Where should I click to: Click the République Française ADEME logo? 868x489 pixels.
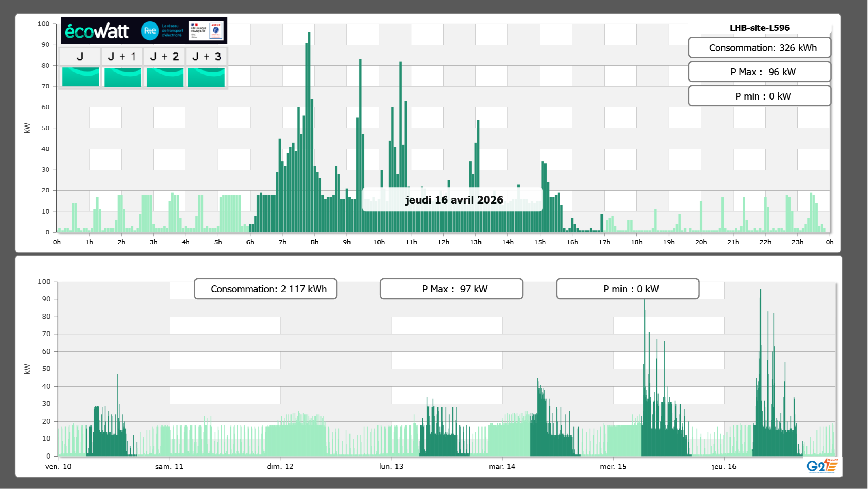click(x=206, y=31)
